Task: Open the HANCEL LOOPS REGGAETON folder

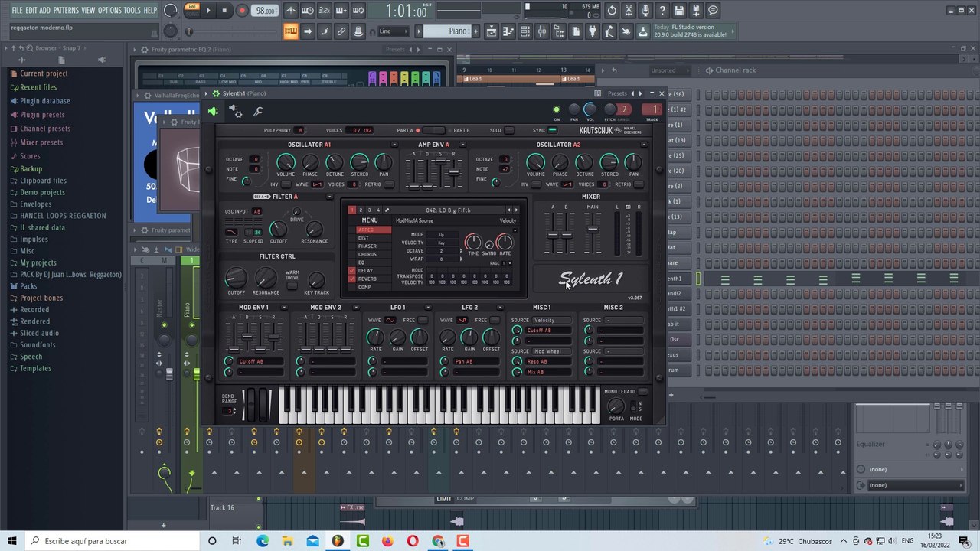Action: [63, 216]
